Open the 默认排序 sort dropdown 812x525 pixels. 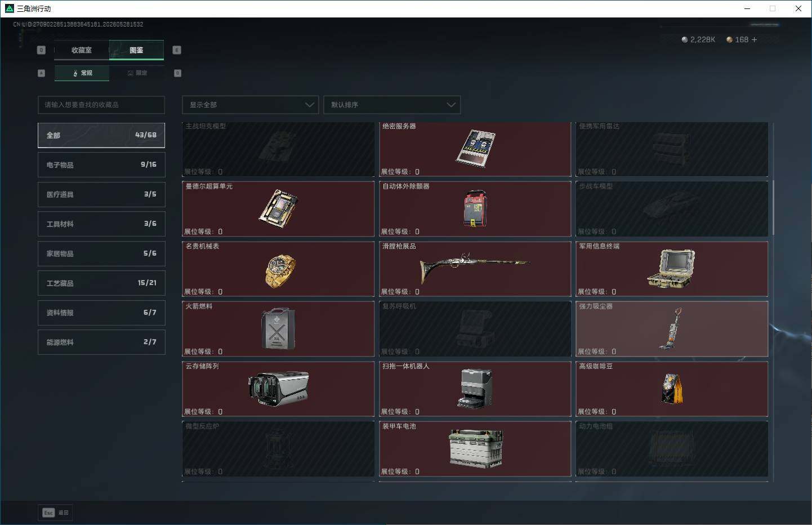tap(392, 105)
